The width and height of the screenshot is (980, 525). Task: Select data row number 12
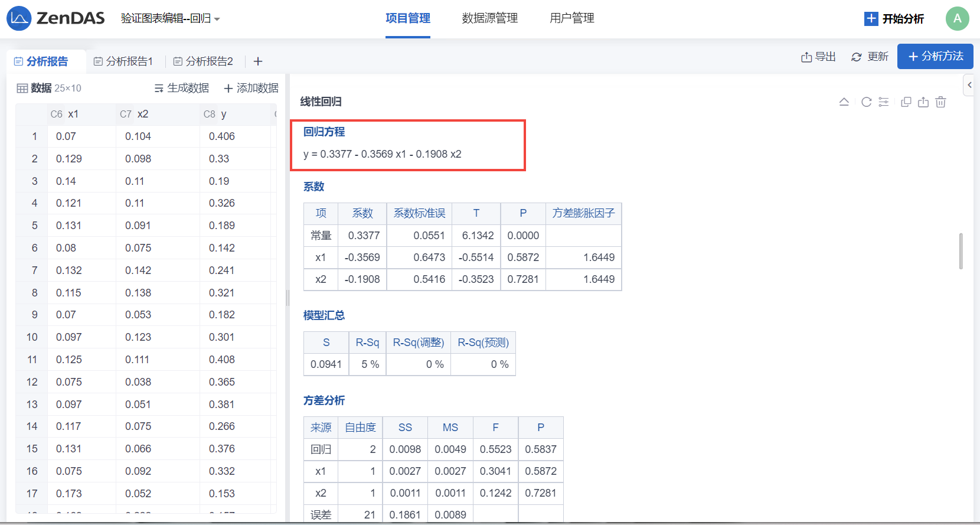coord(32,382)
